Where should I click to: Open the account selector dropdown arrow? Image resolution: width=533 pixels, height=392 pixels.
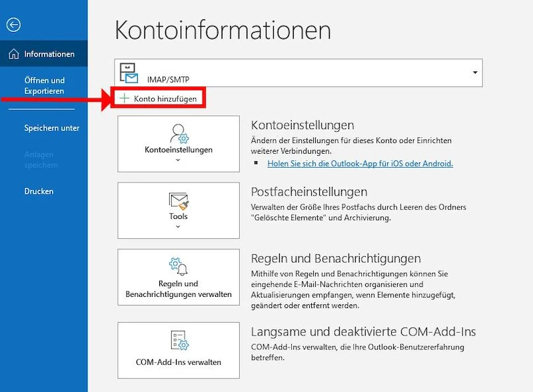tap(474, 73)
